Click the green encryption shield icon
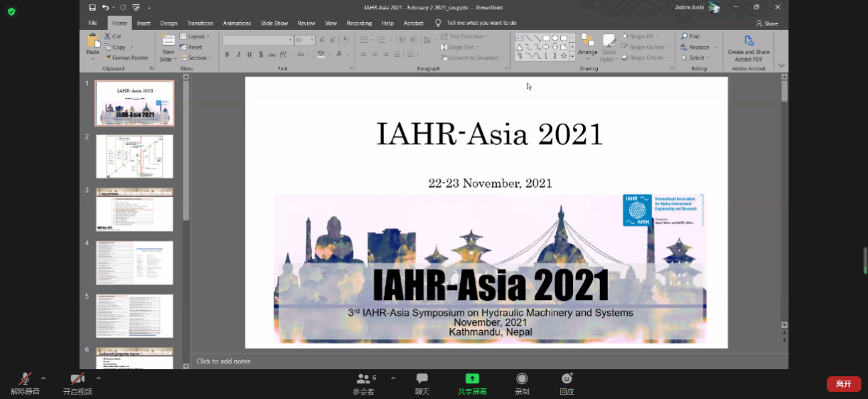The width and height of the screenshot is (868, 399). [11, 11]
